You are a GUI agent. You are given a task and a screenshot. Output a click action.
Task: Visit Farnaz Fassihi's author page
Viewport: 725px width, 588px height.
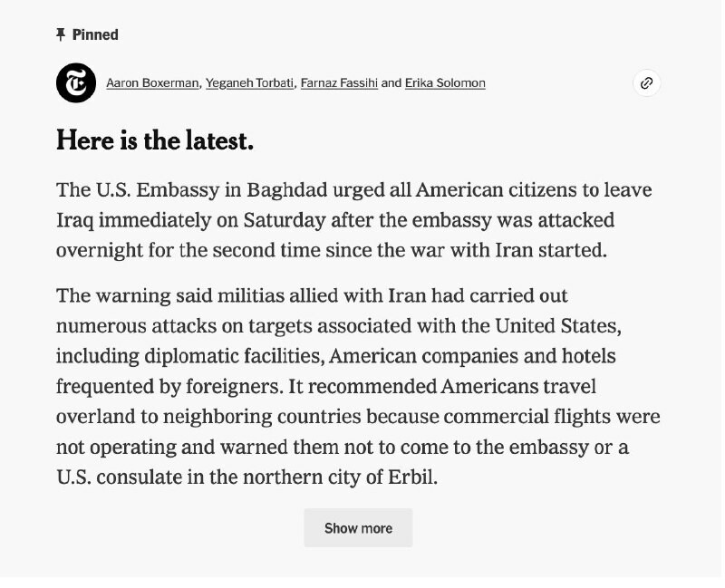(339, 83)
